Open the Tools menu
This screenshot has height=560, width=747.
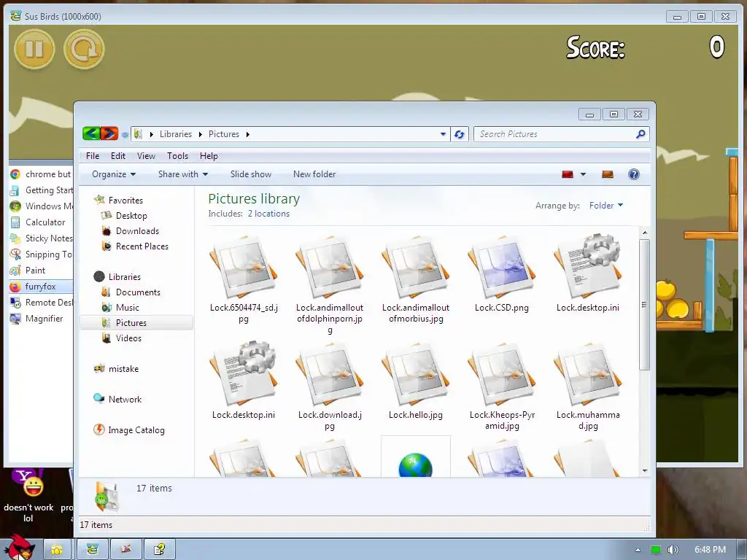coord(177,156)
